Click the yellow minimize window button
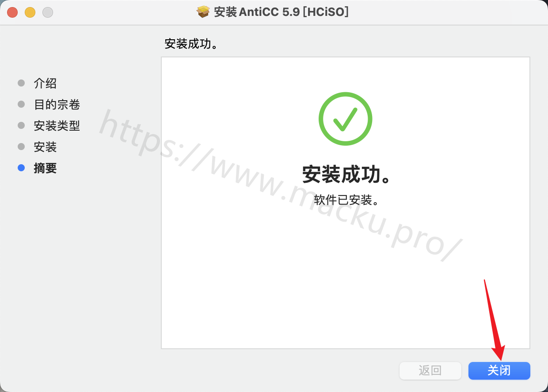The width and height of the screenshot is (548, 392). click(30, 12)
